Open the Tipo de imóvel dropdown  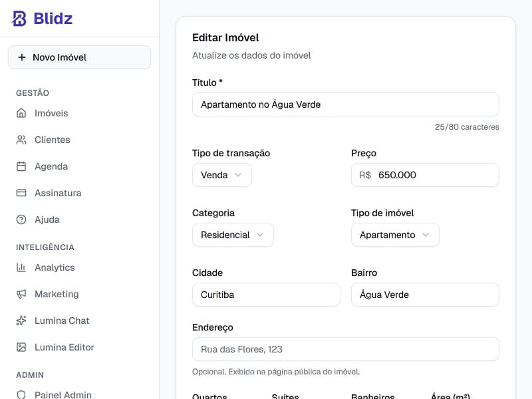[x=395, y=235]
